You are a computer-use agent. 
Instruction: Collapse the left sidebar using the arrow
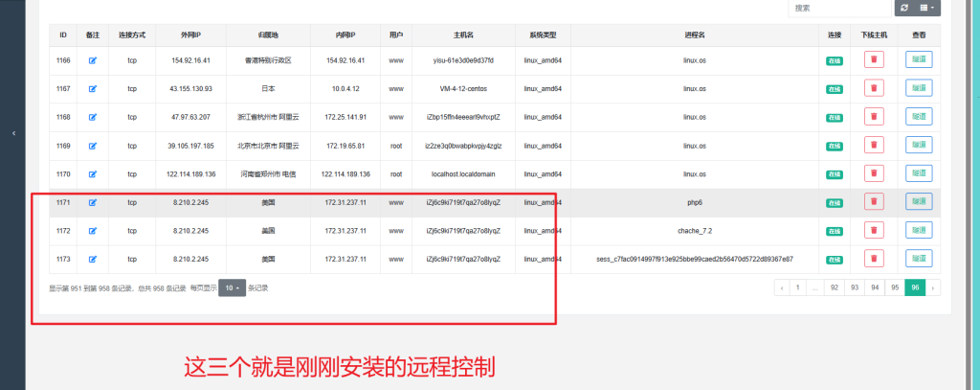tap(13, 133)
